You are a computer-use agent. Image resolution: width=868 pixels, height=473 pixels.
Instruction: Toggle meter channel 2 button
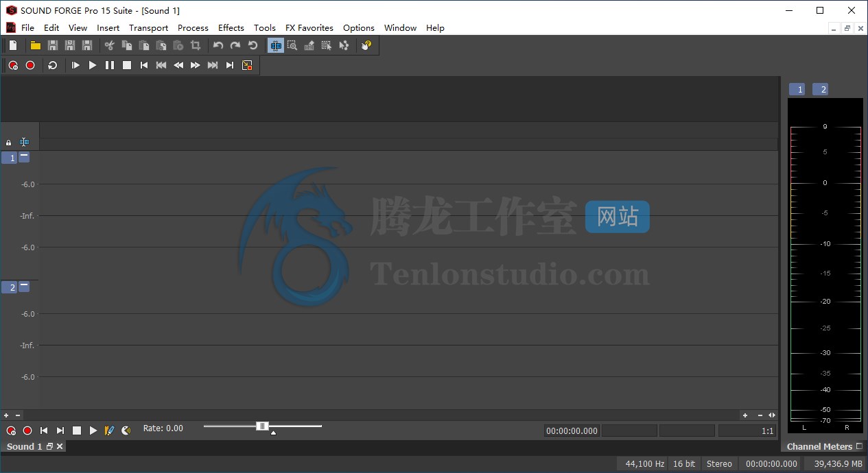pos(820,89)
